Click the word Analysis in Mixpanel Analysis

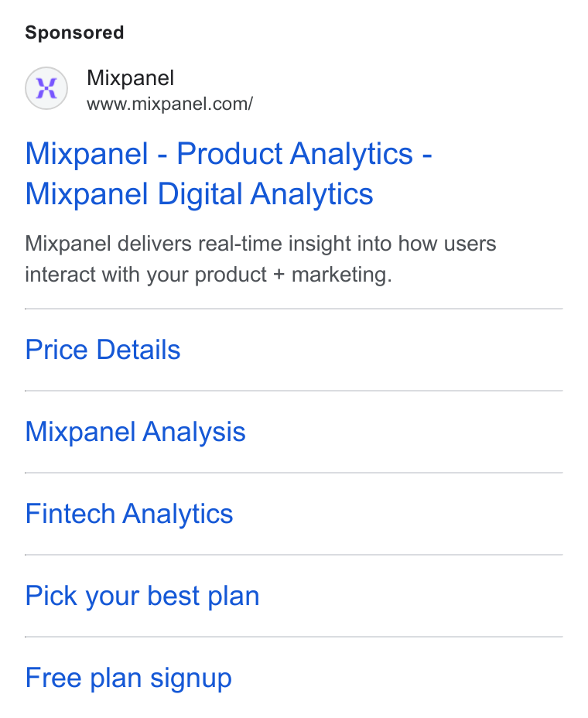194,432
